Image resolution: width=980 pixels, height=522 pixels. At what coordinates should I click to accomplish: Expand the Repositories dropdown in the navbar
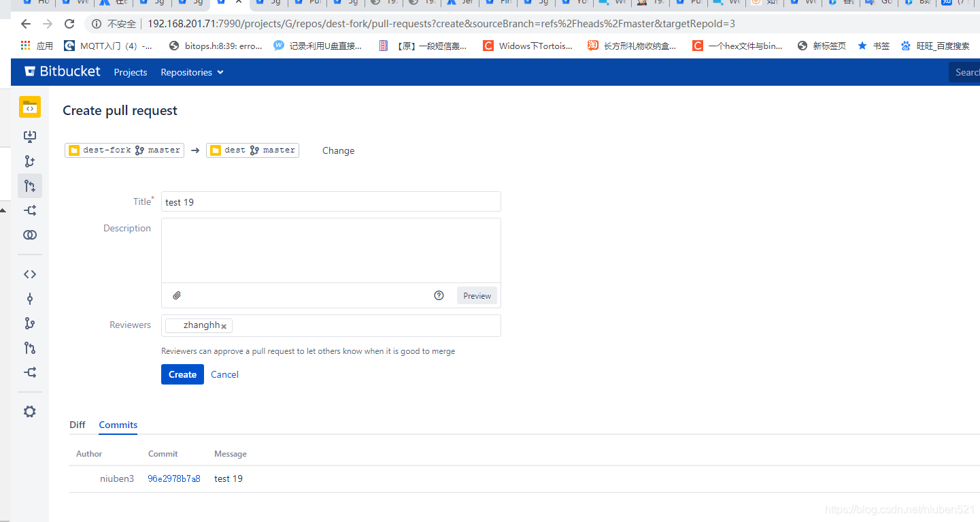(x=192, y=72)
